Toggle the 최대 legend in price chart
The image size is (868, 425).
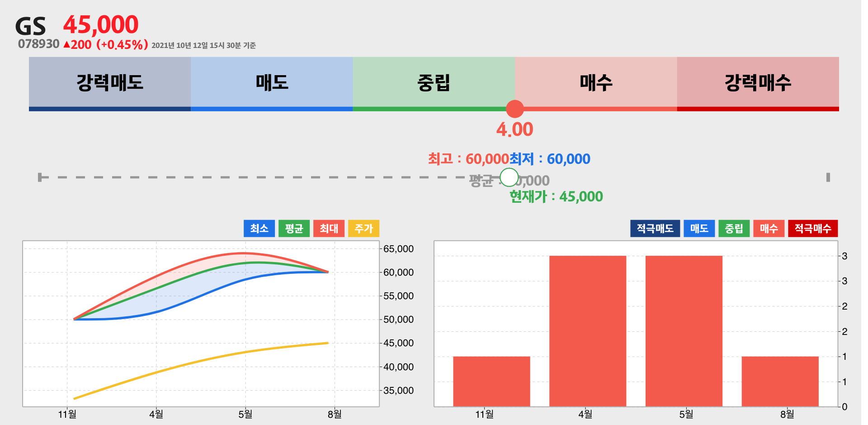(329, 229)
